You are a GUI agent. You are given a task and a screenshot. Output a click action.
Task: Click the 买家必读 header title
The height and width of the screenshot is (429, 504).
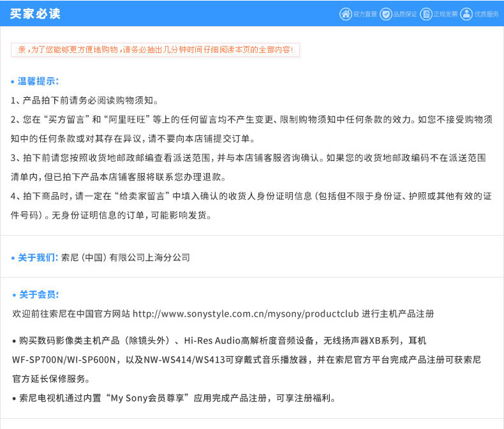point(35,13)
